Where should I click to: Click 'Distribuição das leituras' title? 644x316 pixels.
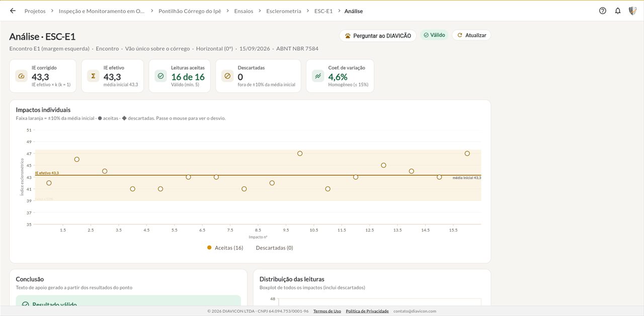point(292,279)
